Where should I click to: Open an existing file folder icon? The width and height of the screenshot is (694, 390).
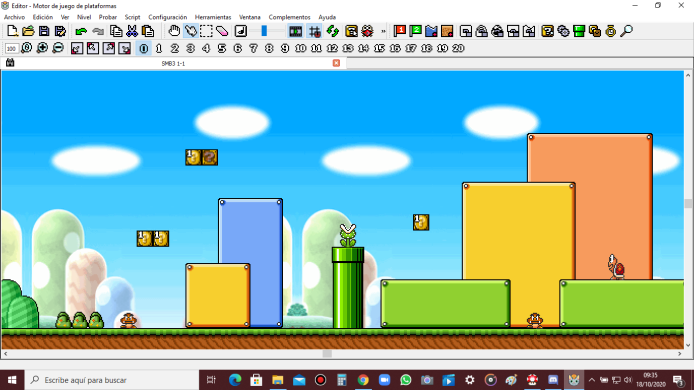tap(28, 31)
